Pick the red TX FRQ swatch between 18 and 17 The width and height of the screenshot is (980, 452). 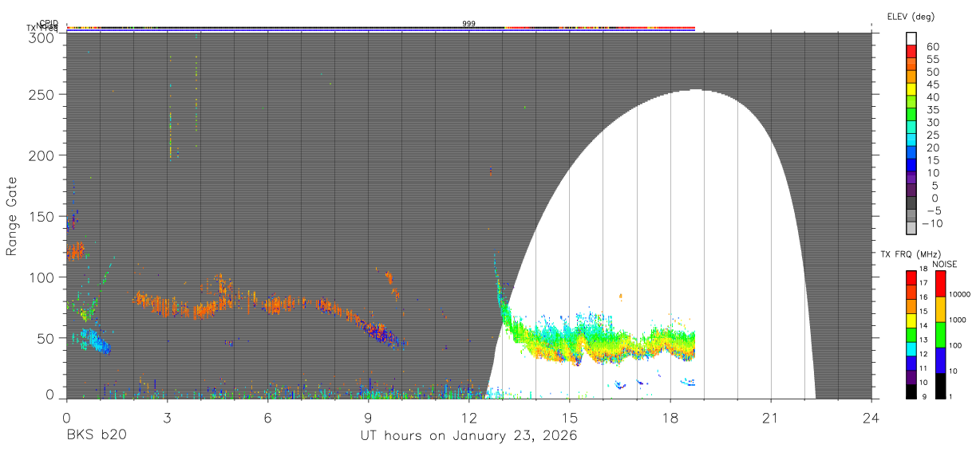911,277
